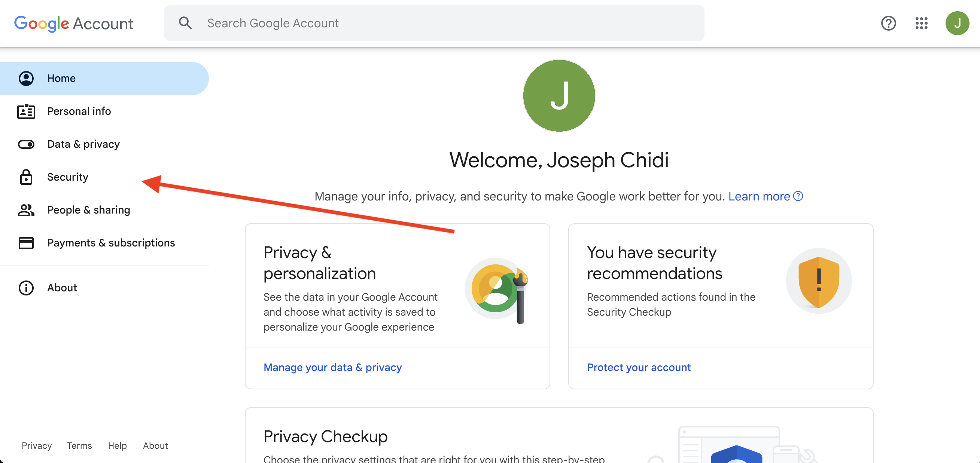Click the Help question mark icon
Viewport: 980px width, 463px height.
[888, 24]
